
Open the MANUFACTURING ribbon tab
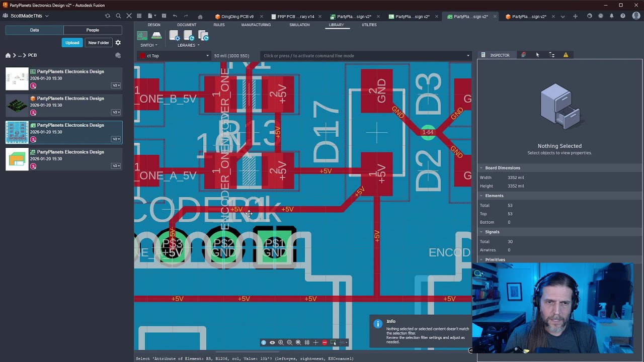(x=256, y=25)
